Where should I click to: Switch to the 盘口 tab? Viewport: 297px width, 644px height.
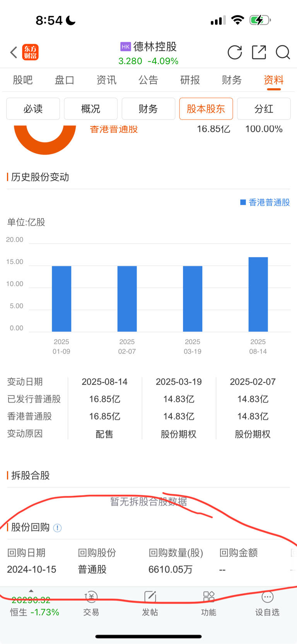click(x=65, y=80)
